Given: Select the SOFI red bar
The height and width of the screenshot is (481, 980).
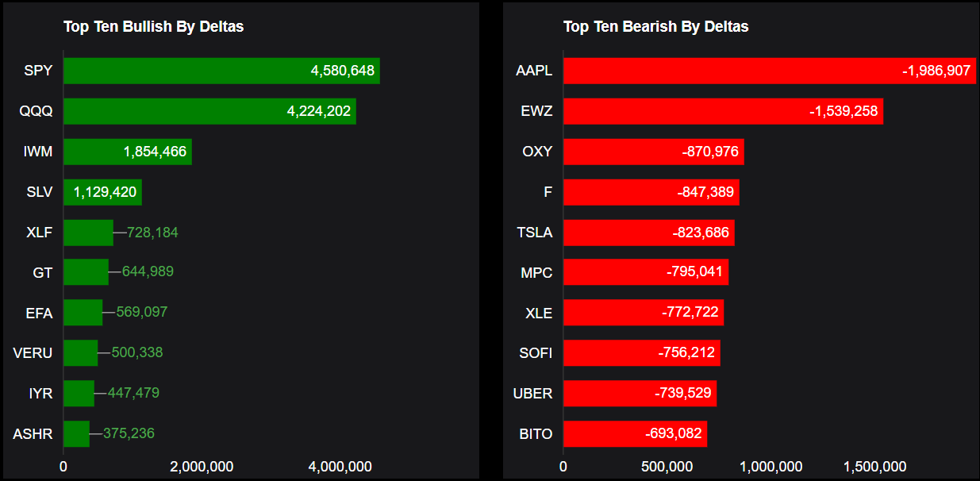Looking at the screenshot, I should point(641,352).
